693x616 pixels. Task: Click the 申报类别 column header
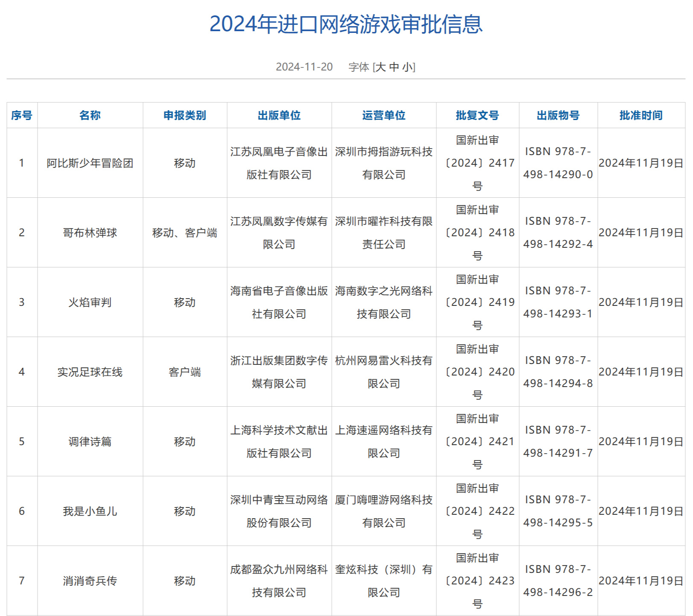coord(185,115)
